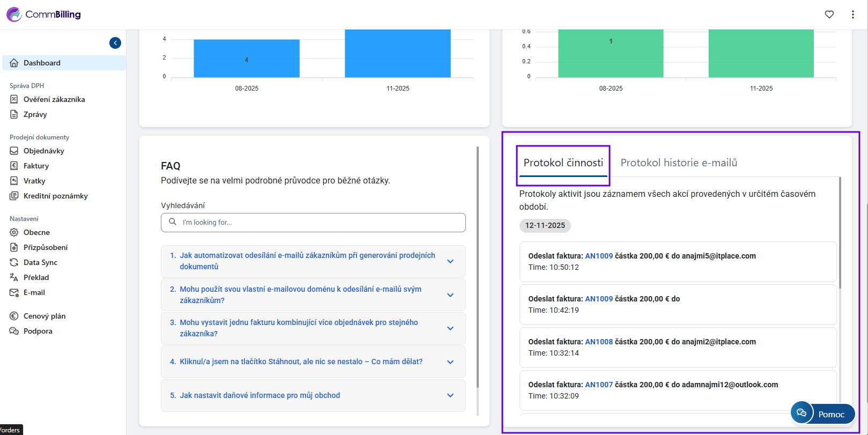
Task: Select the Protokol činnosti tab
Action: tap(563, 163)
